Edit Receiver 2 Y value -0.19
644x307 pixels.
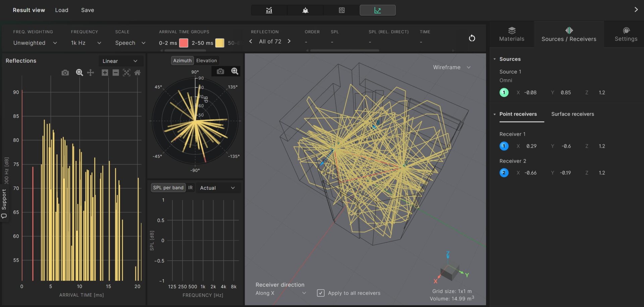pos(565,173)
